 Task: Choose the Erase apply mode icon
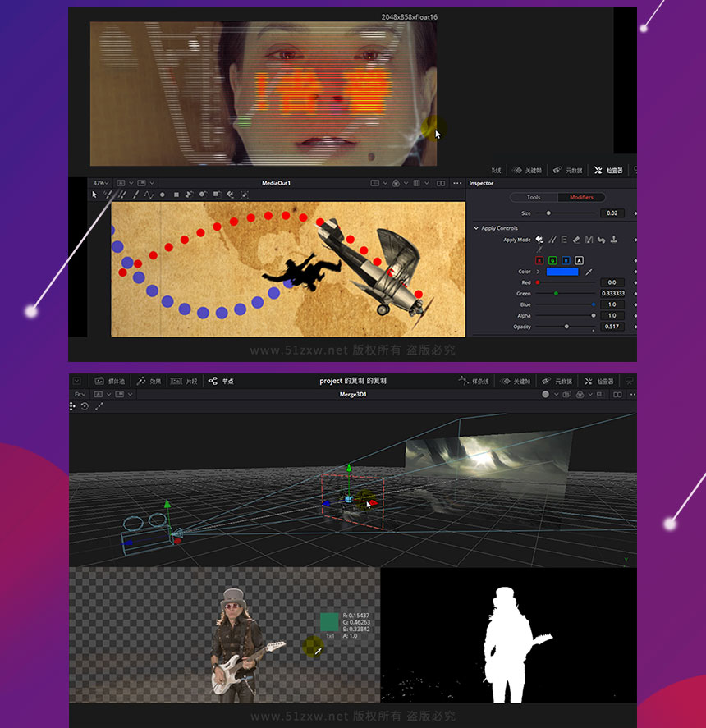pos(576,240)
